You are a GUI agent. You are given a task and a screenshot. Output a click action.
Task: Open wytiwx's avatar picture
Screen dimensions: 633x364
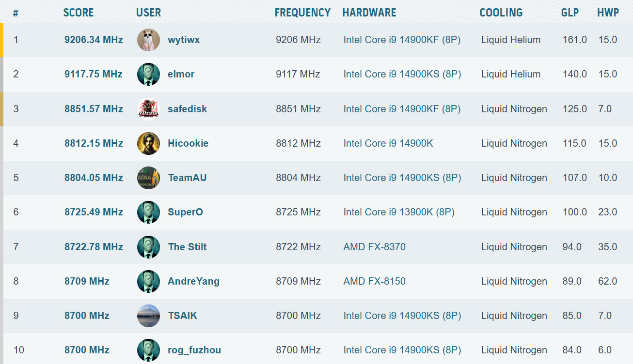pos(148,40)
